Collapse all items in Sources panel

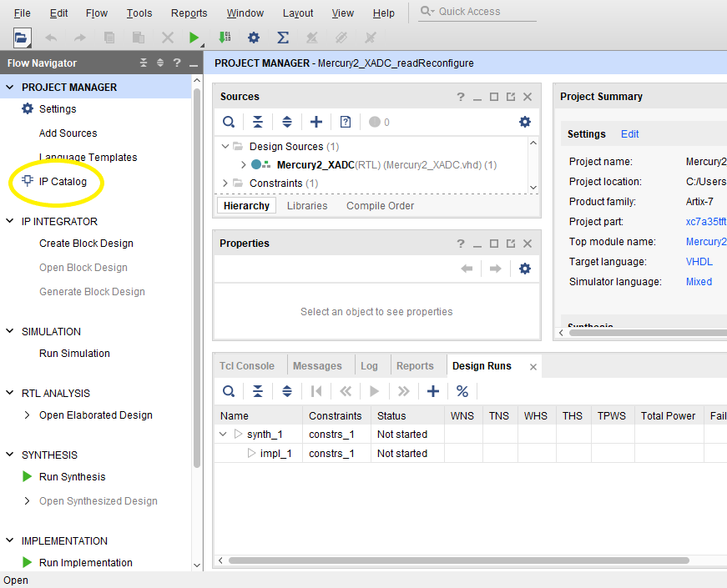[x=258, y=122]
